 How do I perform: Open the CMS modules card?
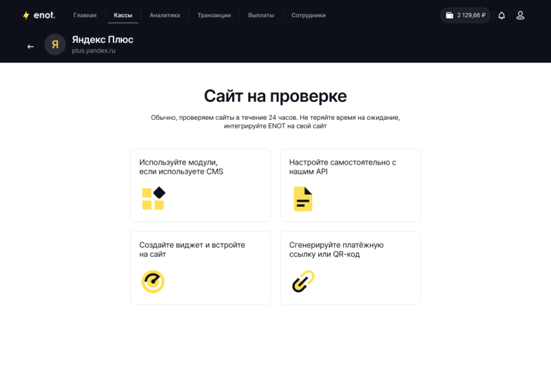(200, 185)
